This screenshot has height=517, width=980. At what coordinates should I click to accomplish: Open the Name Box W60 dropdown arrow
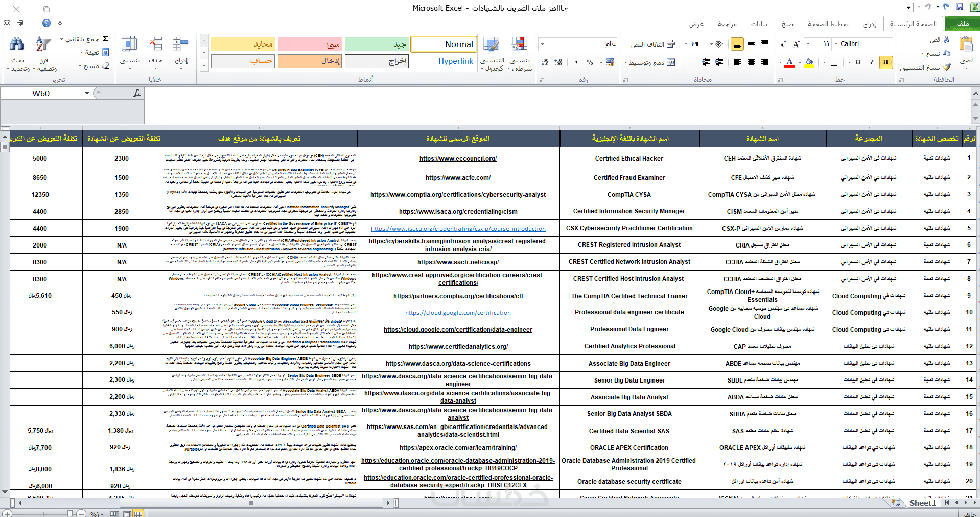coord(87,93)
